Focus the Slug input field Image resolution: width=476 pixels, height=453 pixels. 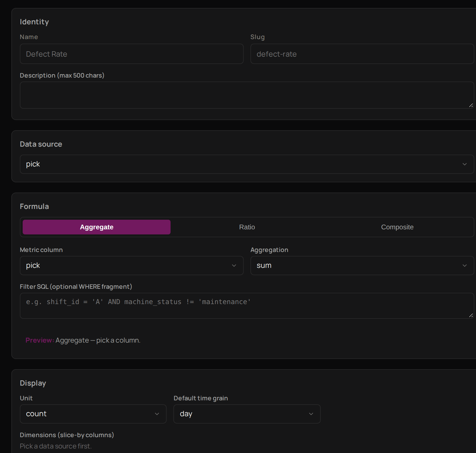point(362,54)
